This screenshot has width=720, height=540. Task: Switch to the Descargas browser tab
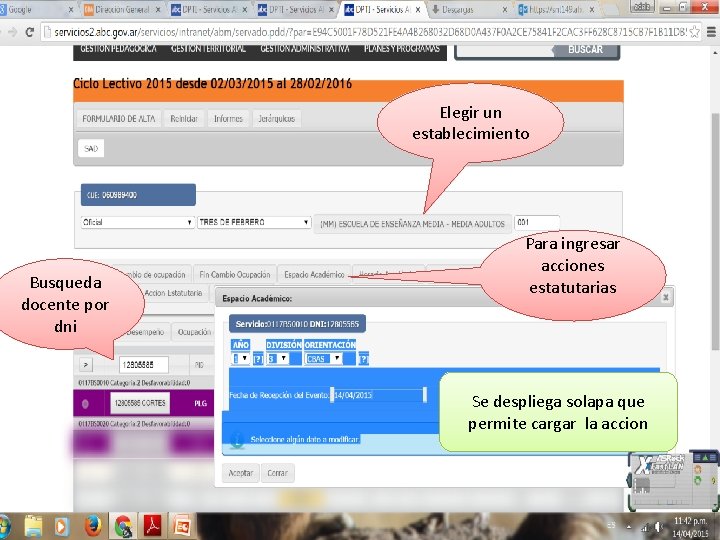point(469,9)
